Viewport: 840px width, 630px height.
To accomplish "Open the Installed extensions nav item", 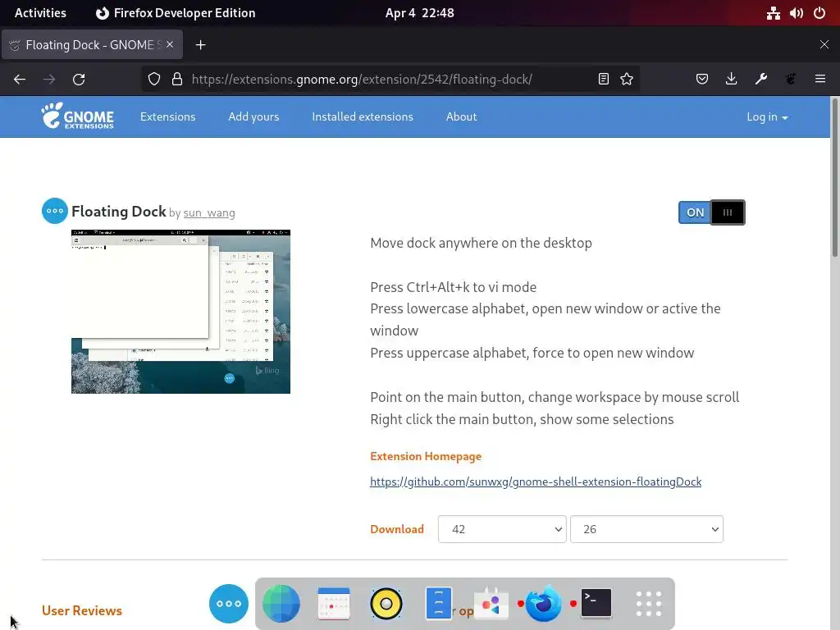I will [363, 116].
